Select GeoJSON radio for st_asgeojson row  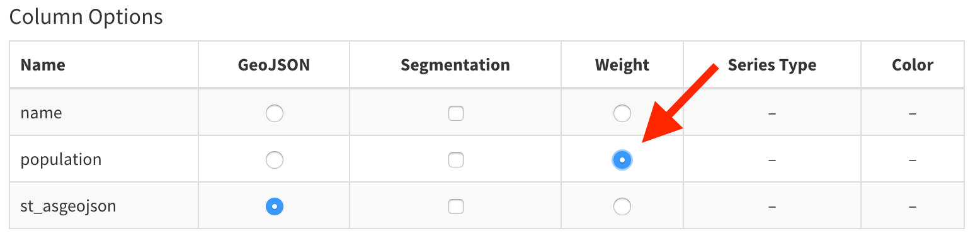pyautogui.click(x=274, y=206)
